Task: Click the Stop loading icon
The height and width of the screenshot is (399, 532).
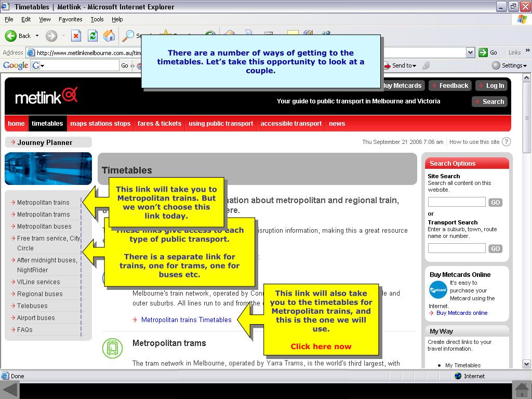Action: click(76, 36)
